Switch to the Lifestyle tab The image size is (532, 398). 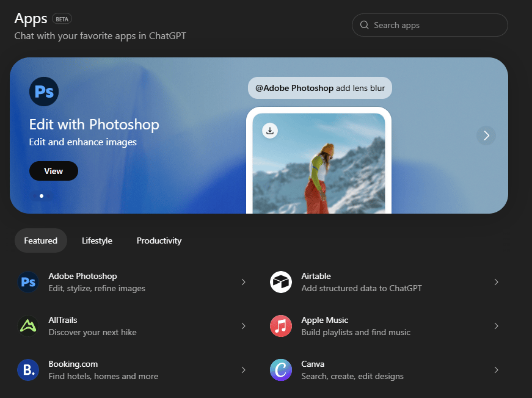(x=97, y=241)
